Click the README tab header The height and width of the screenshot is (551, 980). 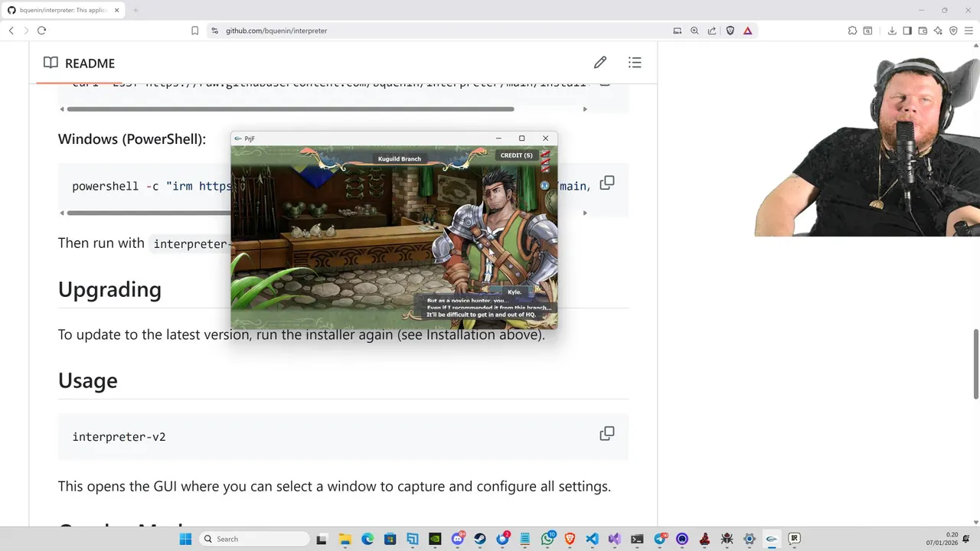[79, 64]
